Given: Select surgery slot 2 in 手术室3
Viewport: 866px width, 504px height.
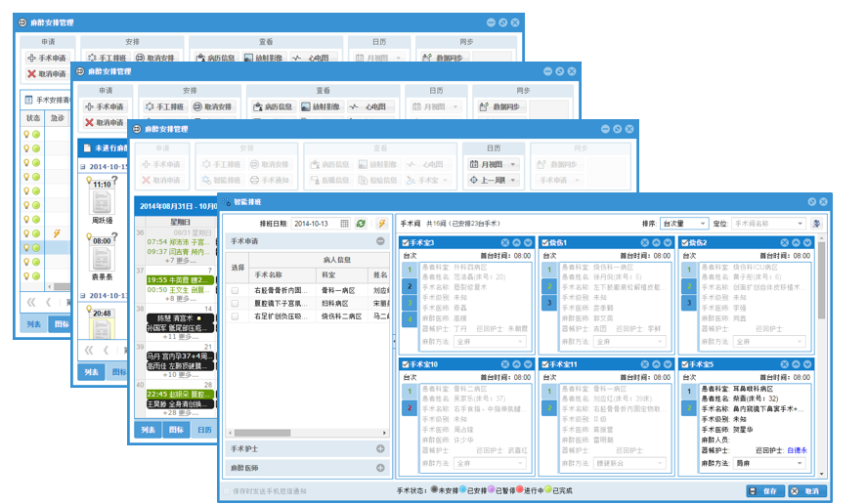Looking at the screenshot, I should click(410, 286).
